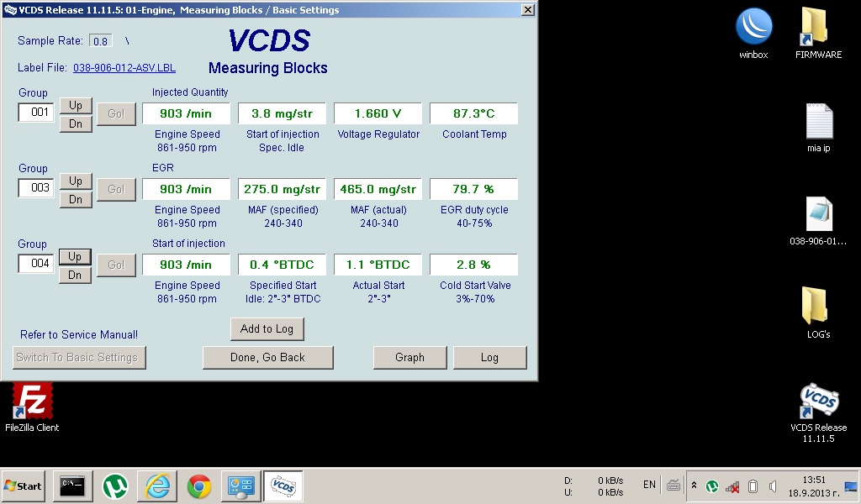Open the winbox desktop shortcut
This screenshot has width=861, height=504.
[753, 28]
